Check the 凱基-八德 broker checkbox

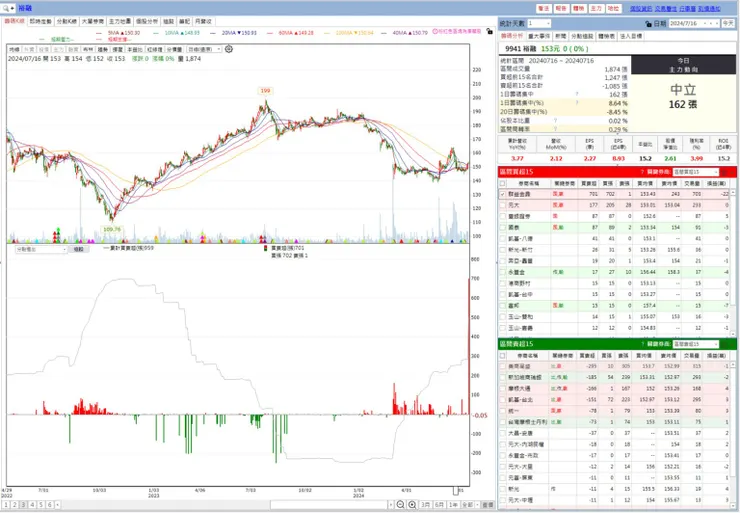tap(503, 239)
